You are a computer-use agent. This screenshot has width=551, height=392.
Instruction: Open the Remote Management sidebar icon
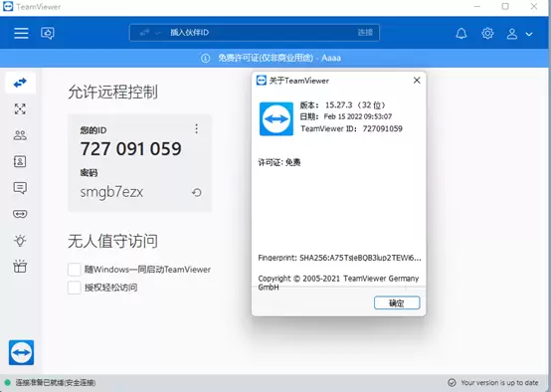click(x=20, y=109)
